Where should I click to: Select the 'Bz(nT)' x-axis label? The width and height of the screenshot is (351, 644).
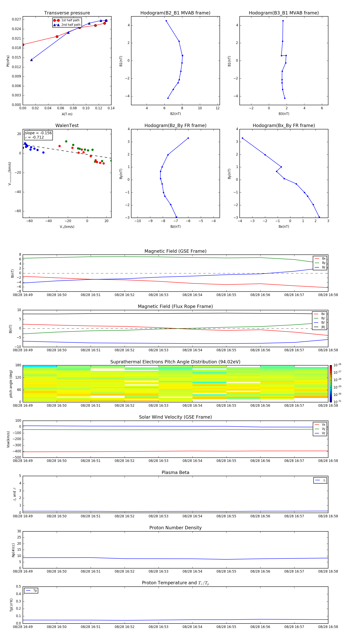[175, 227]
